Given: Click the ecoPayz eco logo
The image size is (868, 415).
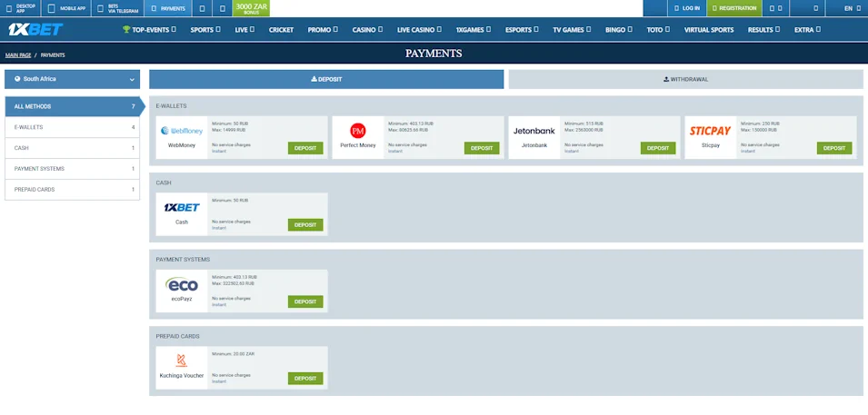Looking at the screenshot, I should [x=182, y=284].
